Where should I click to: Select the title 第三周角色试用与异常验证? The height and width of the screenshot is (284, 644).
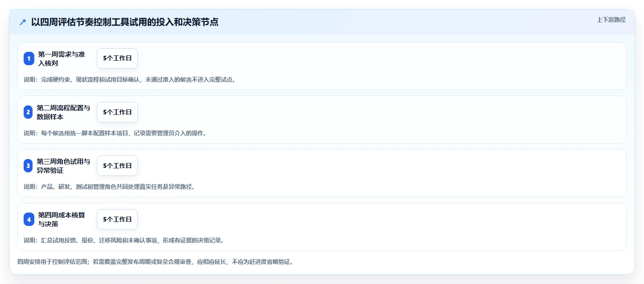63,166
